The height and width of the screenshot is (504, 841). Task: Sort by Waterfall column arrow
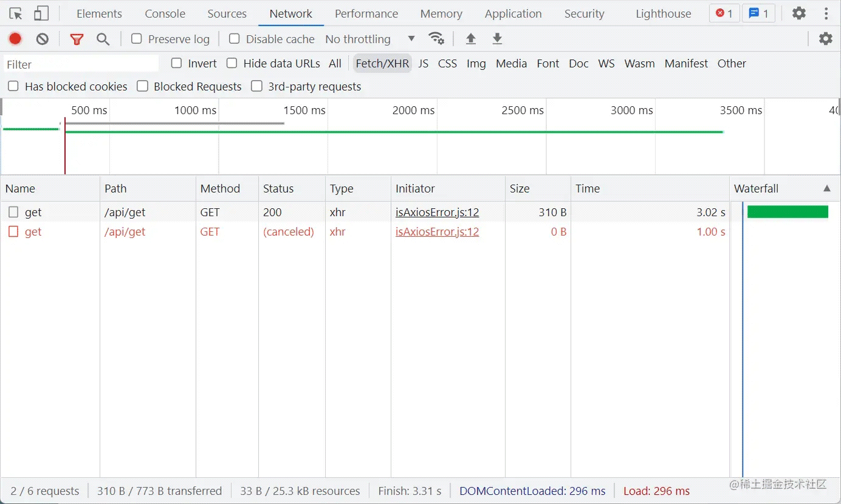coord(827,189)
